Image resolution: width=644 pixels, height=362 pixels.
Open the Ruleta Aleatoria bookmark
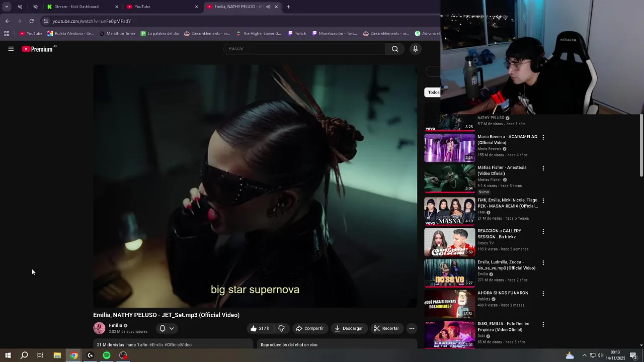click(x=70, y=34)
